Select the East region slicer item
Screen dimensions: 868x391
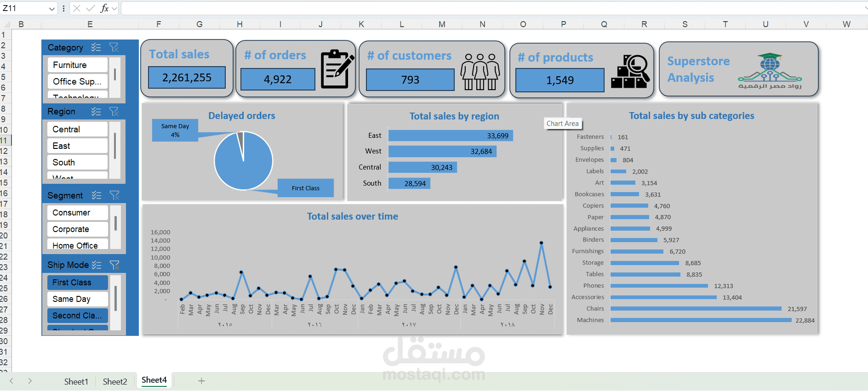[x=77, y=146]
